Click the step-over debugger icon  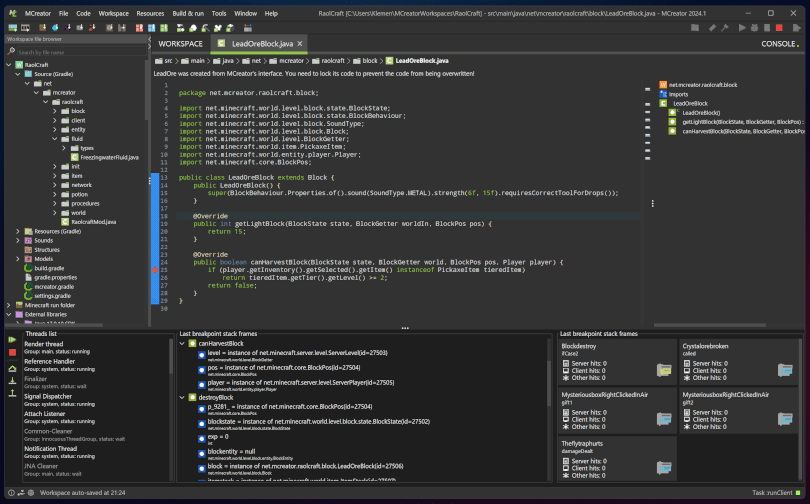pos(12,368)
